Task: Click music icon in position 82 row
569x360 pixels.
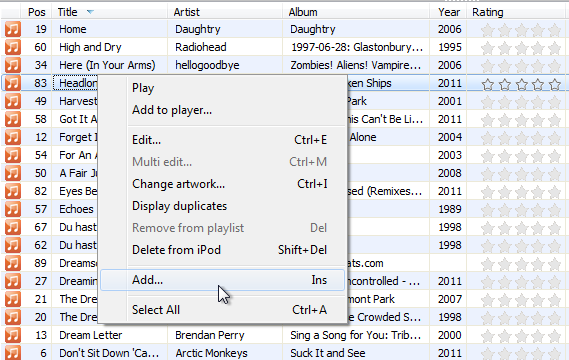Action: pos(13,191)
